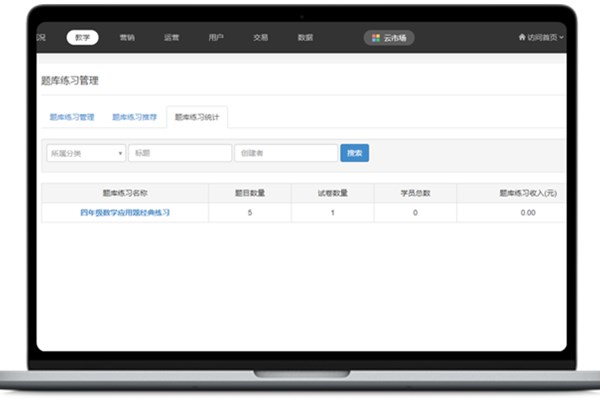Go to the 营销 navigation menu

[126, 37]
